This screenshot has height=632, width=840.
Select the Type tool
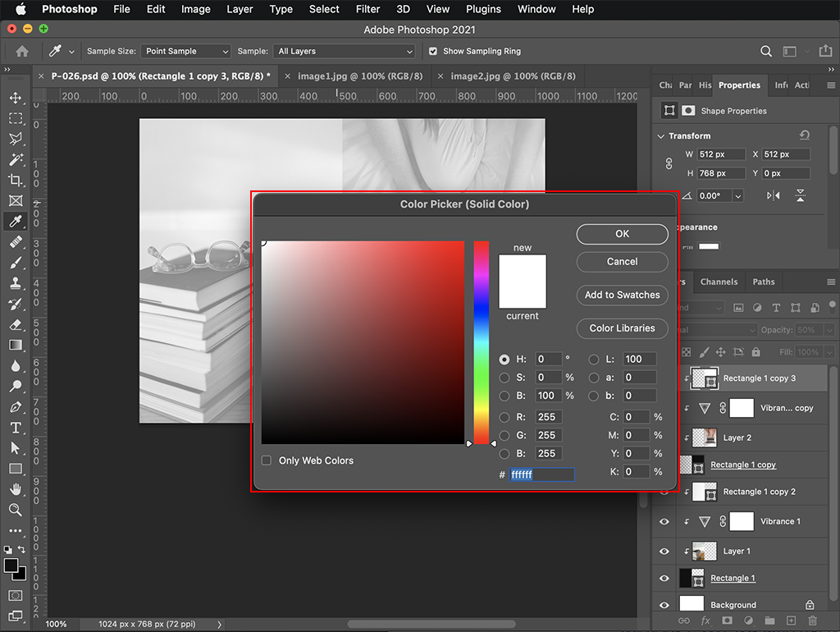[x=16, y=428]
